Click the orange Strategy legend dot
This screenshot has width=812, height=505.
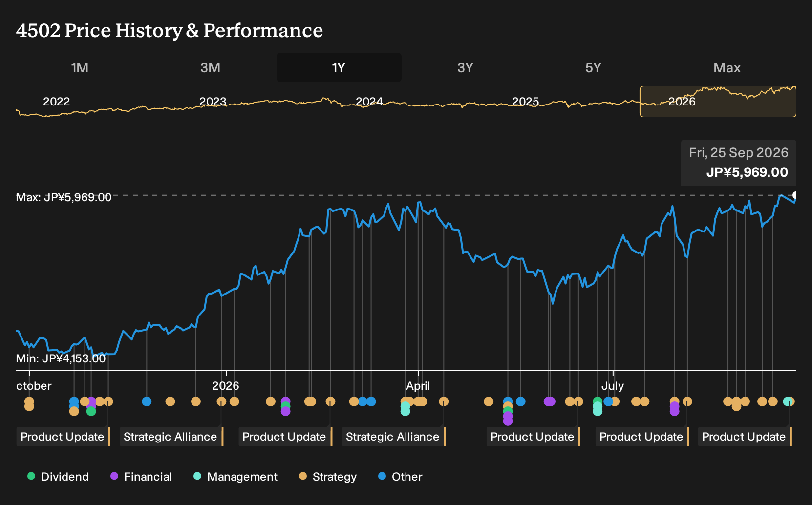303,476
